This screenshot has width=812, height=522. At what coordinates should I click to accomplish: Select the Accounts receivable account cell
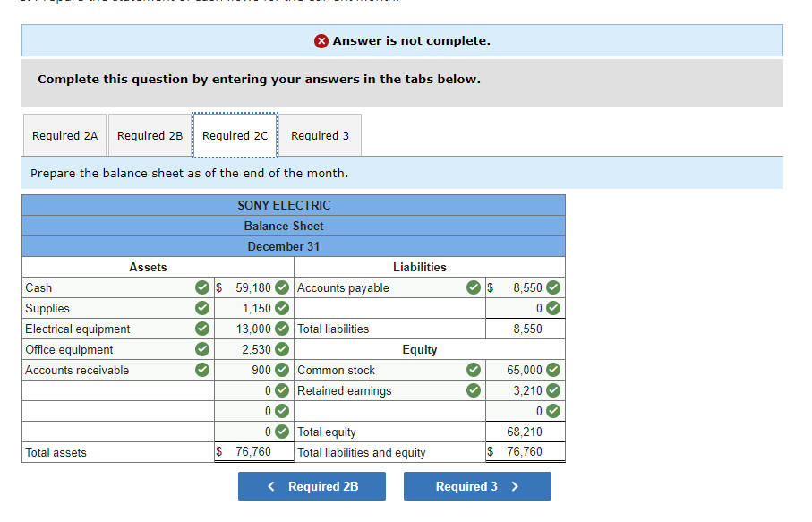118,370
